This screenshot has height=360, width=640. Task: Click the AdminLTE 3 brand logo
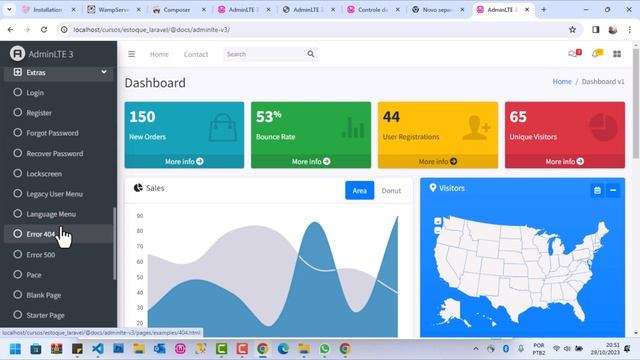tap(17, 53)
